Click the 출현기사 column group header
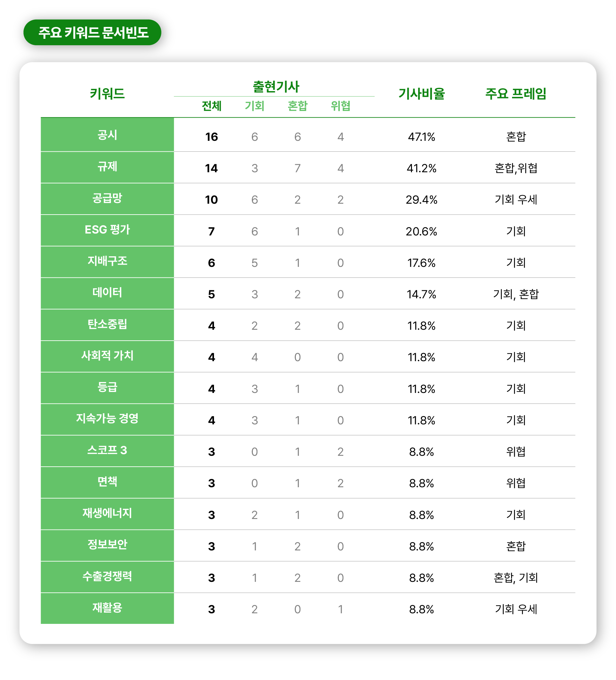 (276, 87)
